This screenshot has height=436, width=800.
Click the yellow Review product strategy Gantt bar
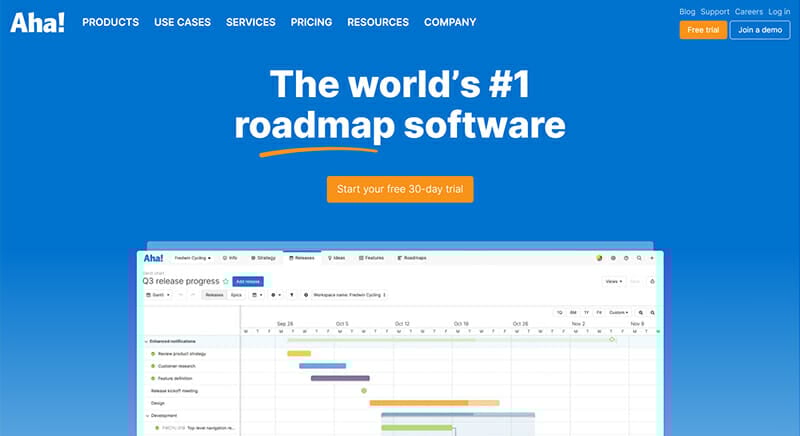point(299,353)
